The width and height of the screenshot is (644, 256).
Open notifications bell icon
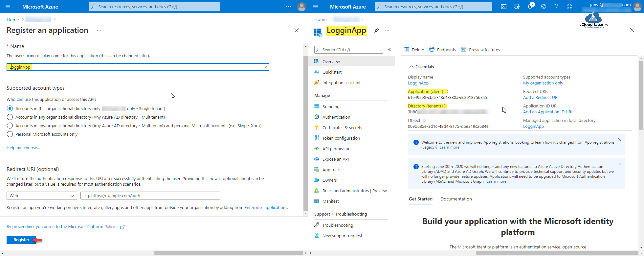pyautogui.click(x=530, y=7)
